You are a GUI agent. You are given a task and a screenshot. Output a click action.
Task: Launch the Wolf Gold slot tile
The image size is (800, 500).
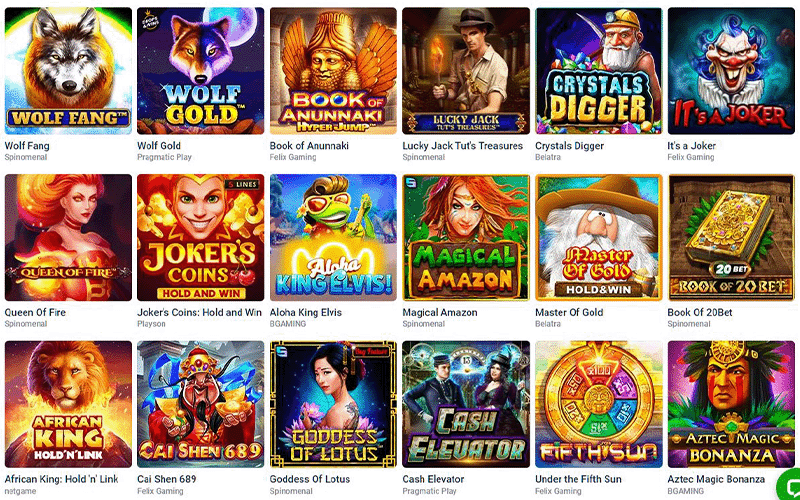coord(201,71)
